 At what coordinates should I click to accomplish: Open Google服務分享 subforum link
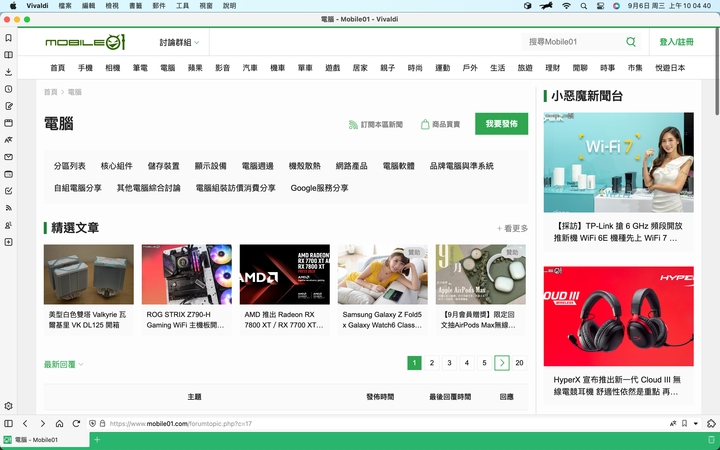(x=319, y=188)
